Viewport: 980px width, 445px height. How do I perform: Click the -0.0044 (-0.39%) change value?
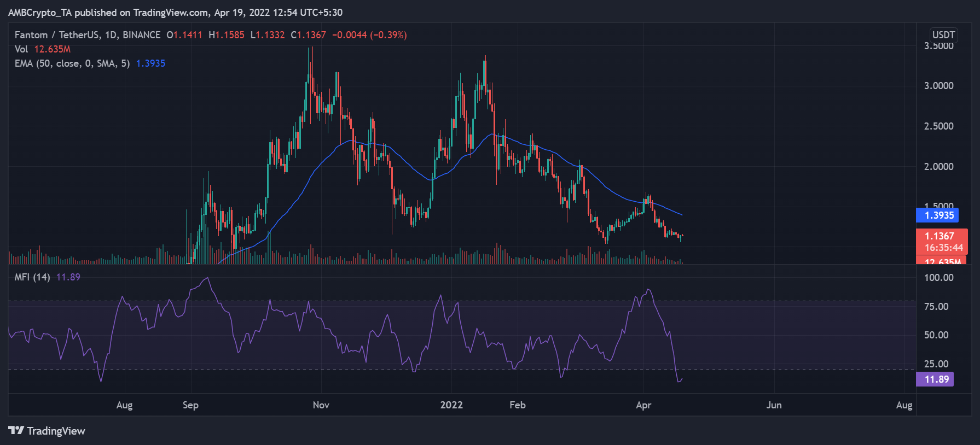click(x=369, y=35)
